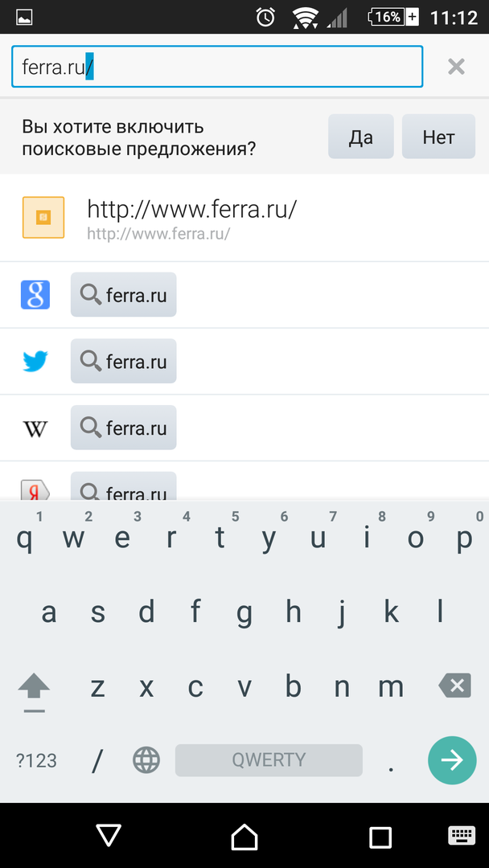Tap Да to enable search suggestions
489x868 pixels.
(360, 137)
